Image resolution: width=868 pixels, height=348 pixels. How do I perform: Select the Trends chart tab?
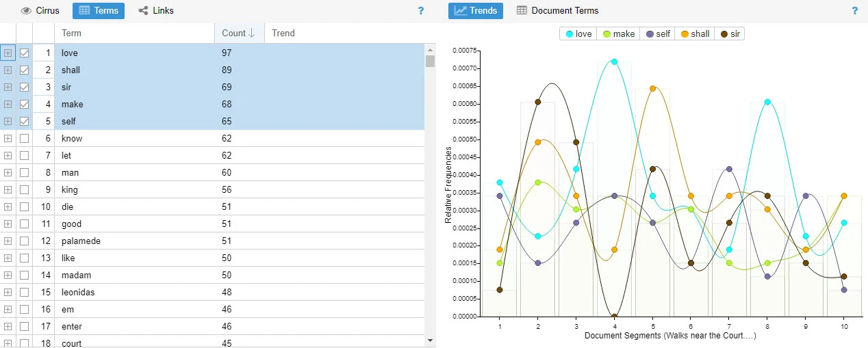click(x=476, y=10)
